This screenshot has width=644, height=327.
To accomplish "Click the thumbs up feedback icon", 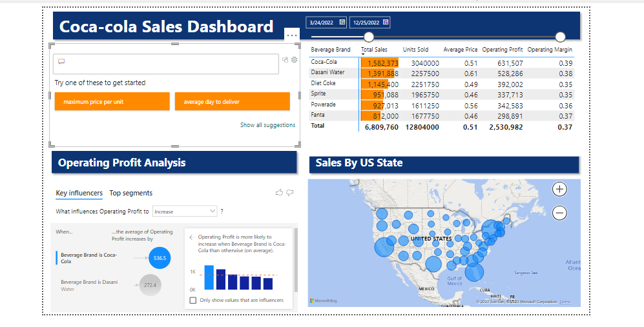I will tap(279, 192).
